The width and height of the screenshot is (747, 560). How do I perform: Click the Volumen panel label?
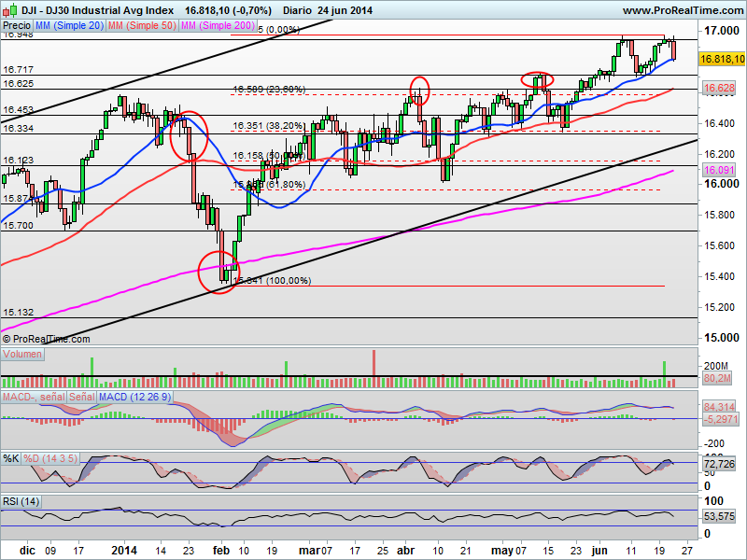click(x=22, y=355)
